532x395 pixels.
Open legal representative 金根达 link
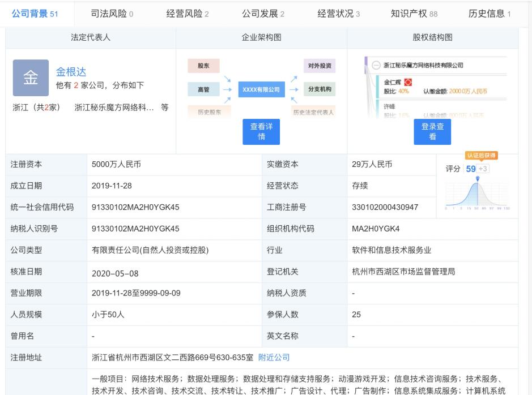coord(71,72)
